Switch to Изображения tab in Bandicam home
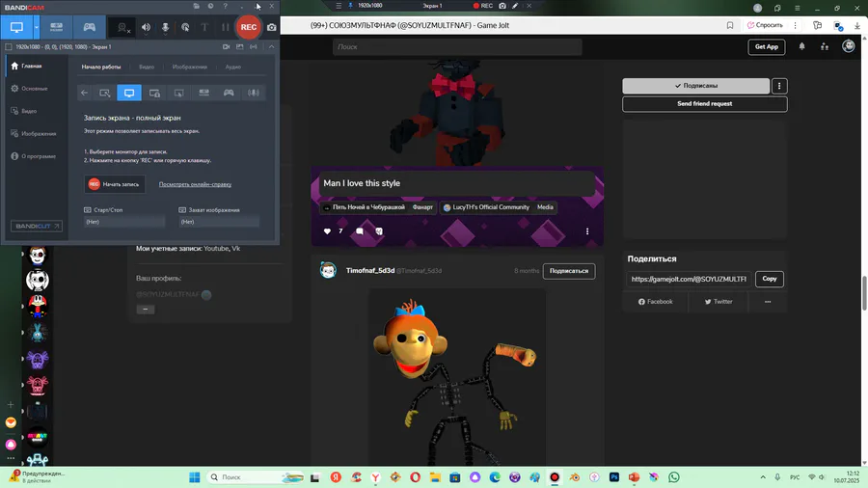Viewport: 868px width, 488px height. click(x=189, y=67)
